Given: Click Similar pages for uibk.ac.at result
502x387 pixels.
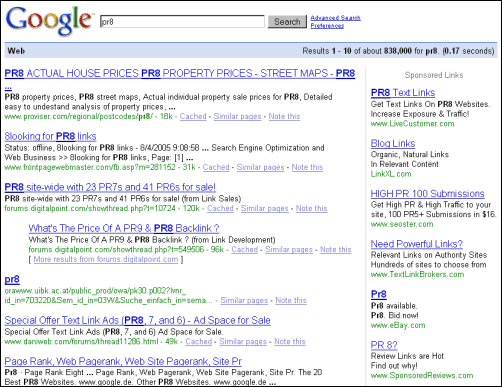Looking at the screenshot, I should [244, 300].
